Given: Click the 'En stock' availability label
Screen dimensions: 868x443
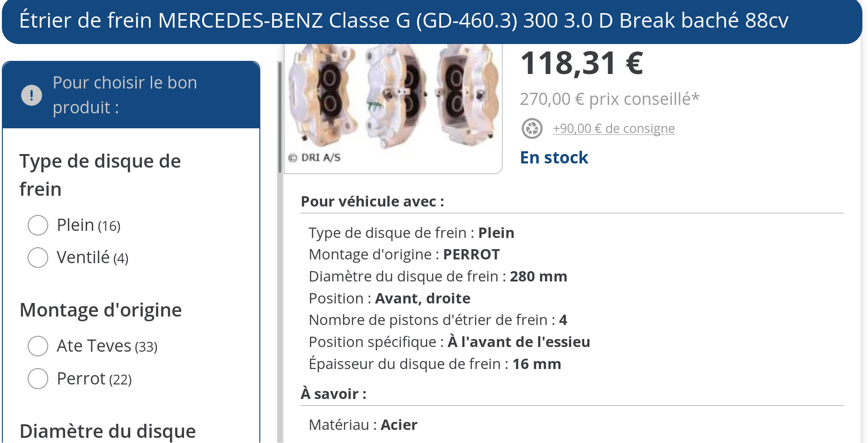Looking at the screenshot, I should 554,158.
